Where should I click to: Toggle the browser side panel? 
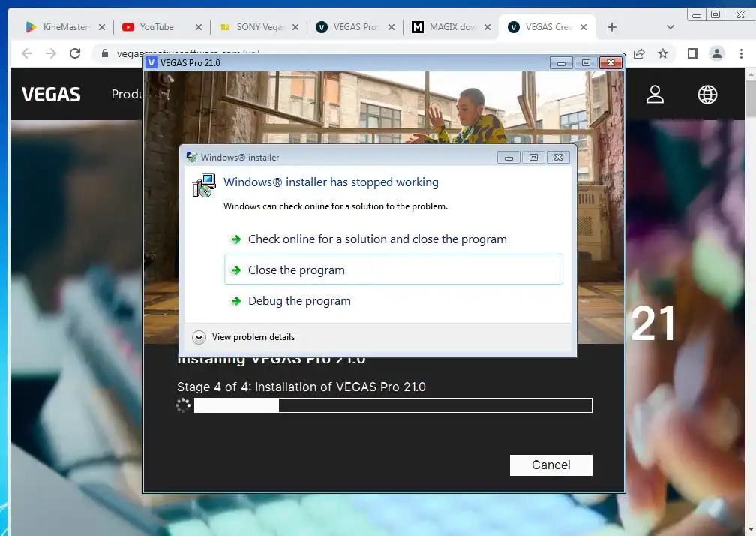tap(693, 53)
